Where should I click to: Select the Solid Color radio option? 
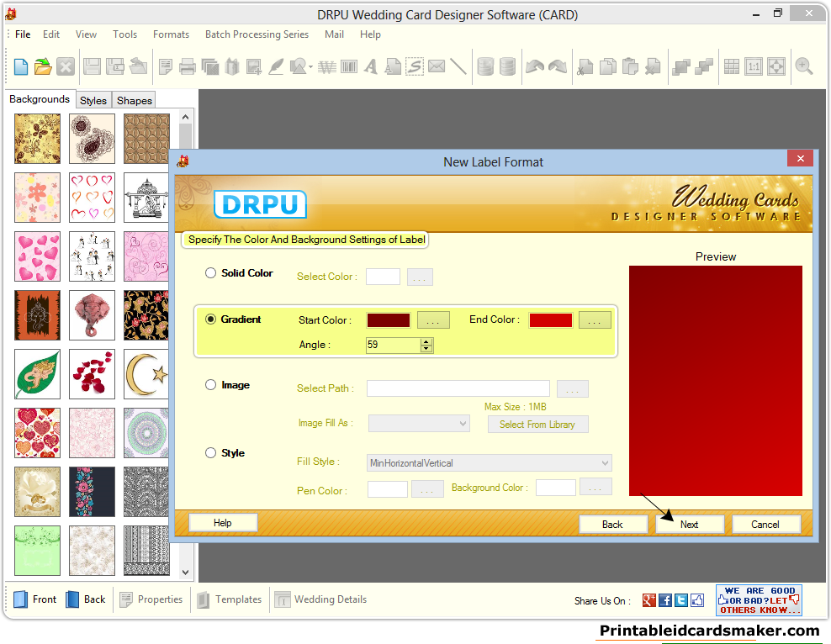pyautogui.click(x=211, y=273)
